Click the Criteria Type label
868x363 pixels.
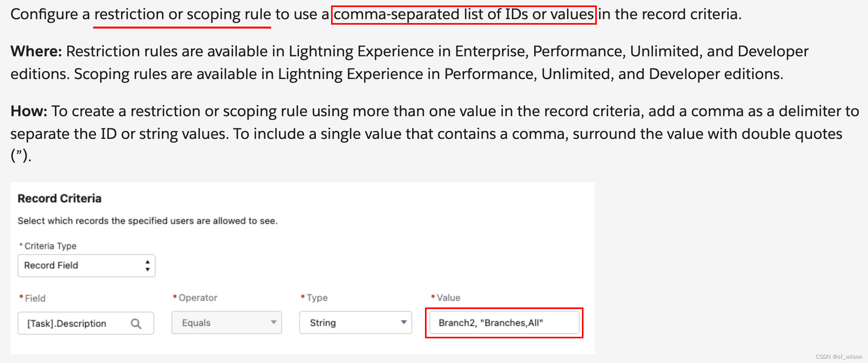point(50,246)
